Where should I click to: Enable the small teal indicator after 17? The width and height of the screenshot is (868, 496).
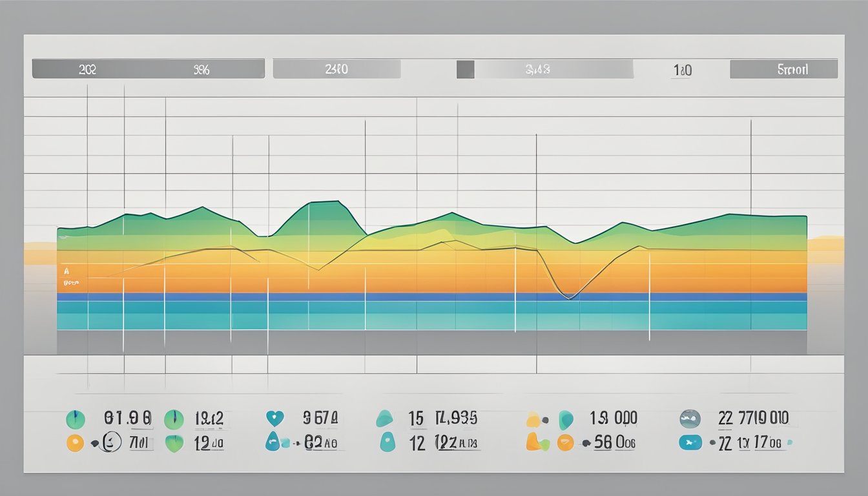pos(789,442)
